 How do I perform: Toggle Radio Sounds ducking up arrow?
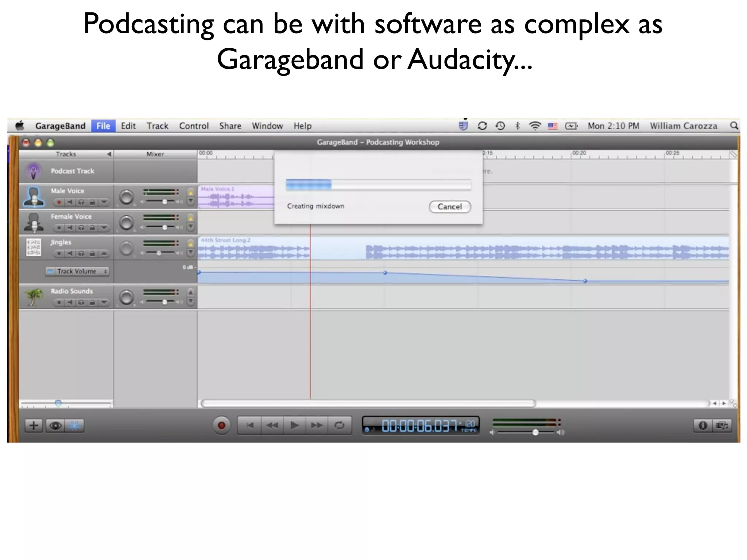click(190, 292)
